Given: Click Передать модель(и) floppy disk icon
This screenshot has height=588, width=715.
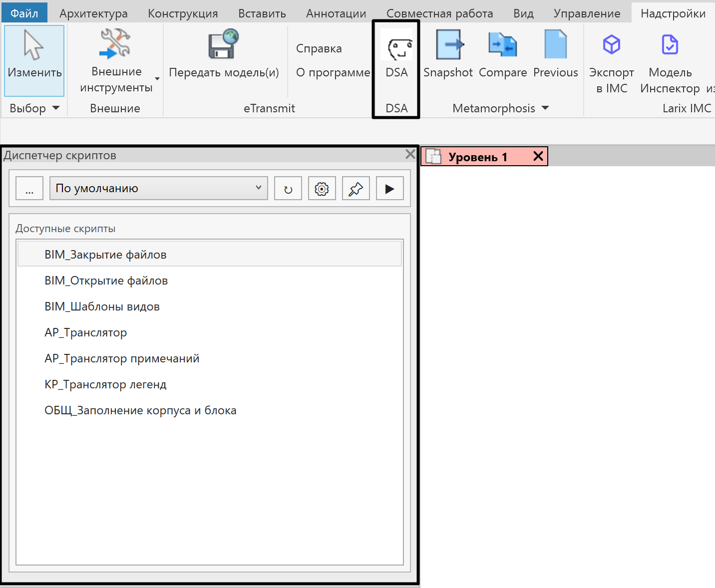Looking at the screenshot, I should [223, 44].
